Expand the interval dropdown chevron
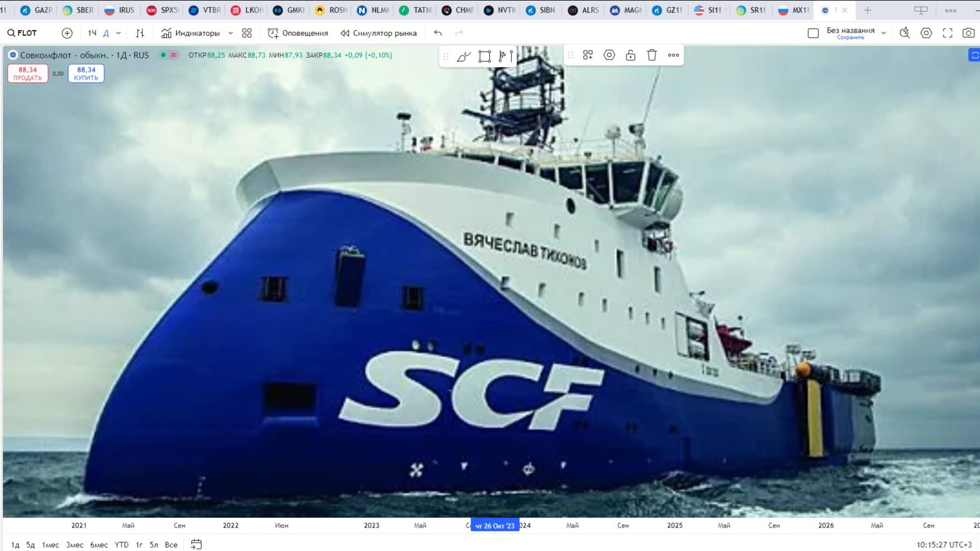The width and height of the screenshot is (980, 551). [x=118, y=33]
